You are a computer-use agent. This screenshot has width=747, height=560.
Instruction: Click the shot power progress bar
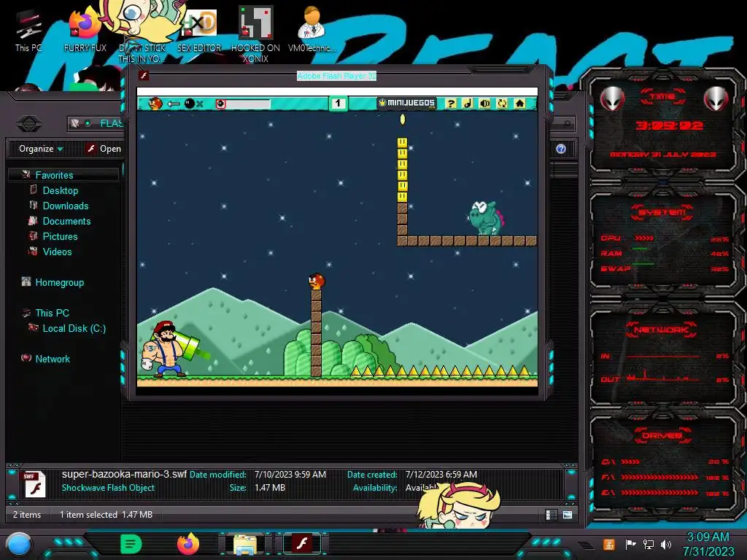(243, 104)
